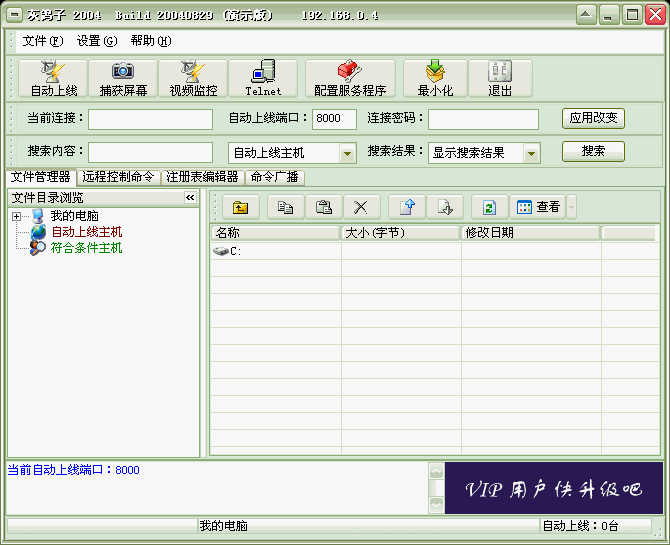Open the 显示搜索结果 dropdown list
Image resolution: width=670 pixels, height=545 pixels.
point(531,153)
